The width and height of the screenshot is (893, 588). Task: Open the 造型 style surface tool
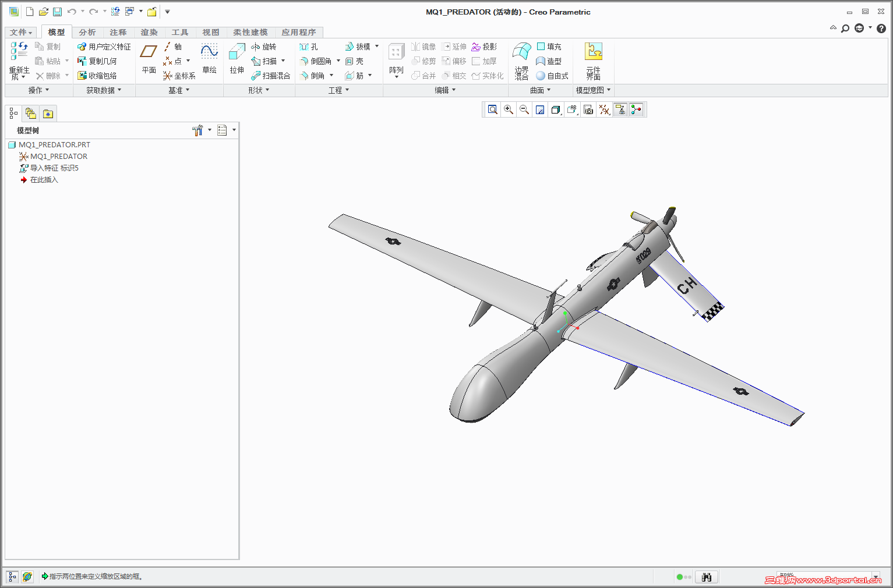[549, 61]
